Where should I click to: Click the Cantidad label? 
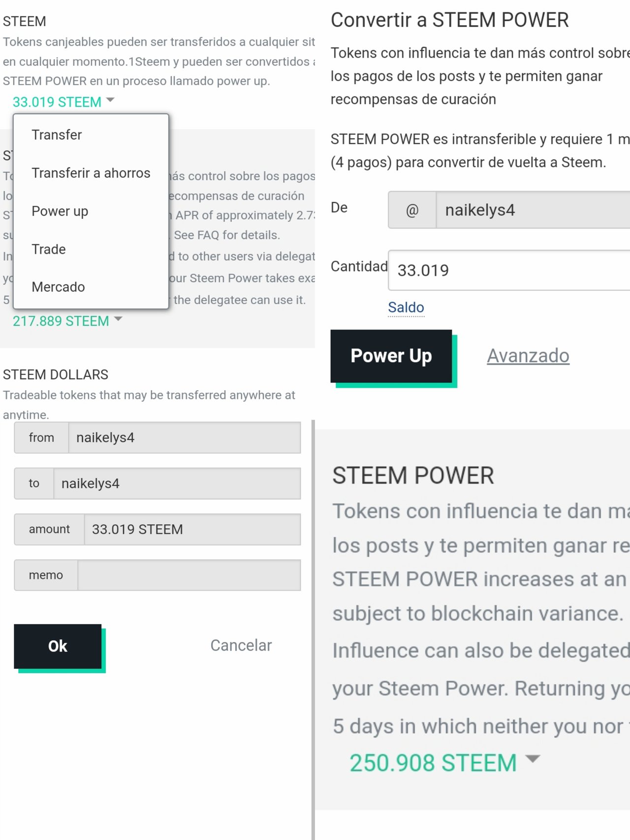point(359,266)
